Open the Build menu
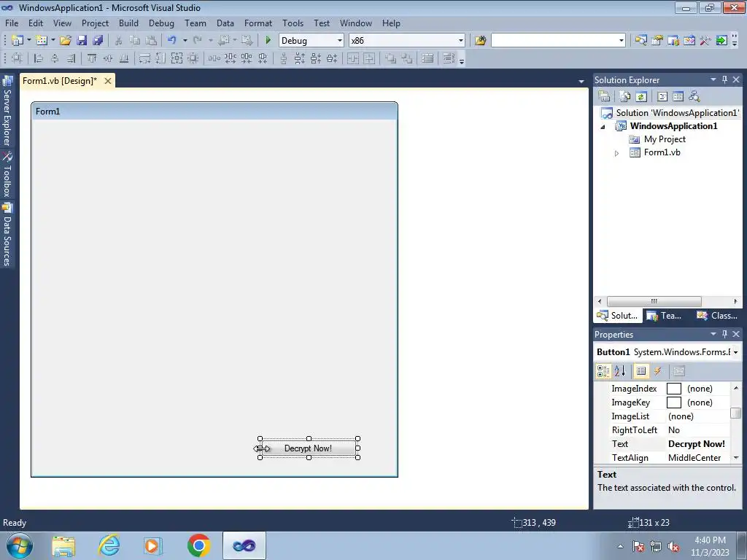 pos(128,23)
